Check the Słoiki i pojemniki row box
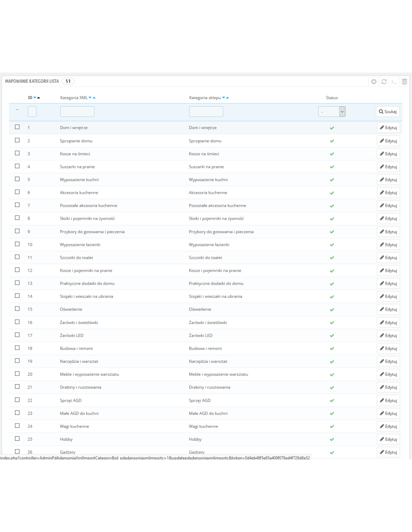The image size is (412, 532). click(17, 218)
